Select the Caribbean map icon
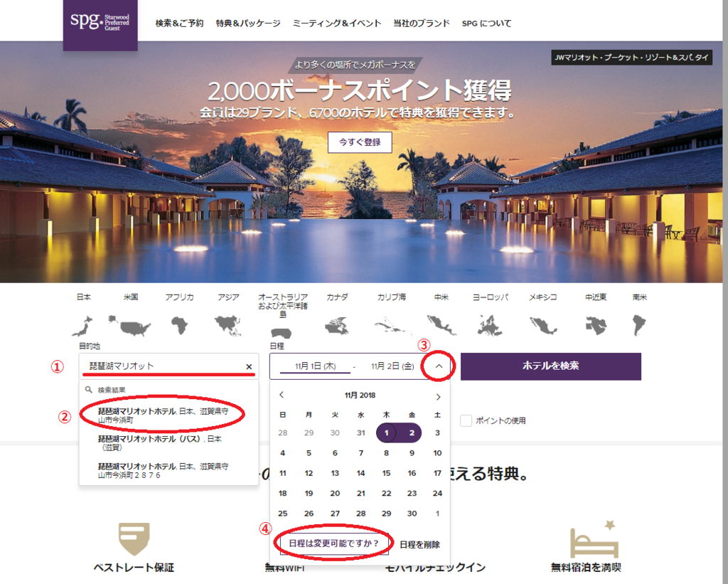 coord(392,326)
